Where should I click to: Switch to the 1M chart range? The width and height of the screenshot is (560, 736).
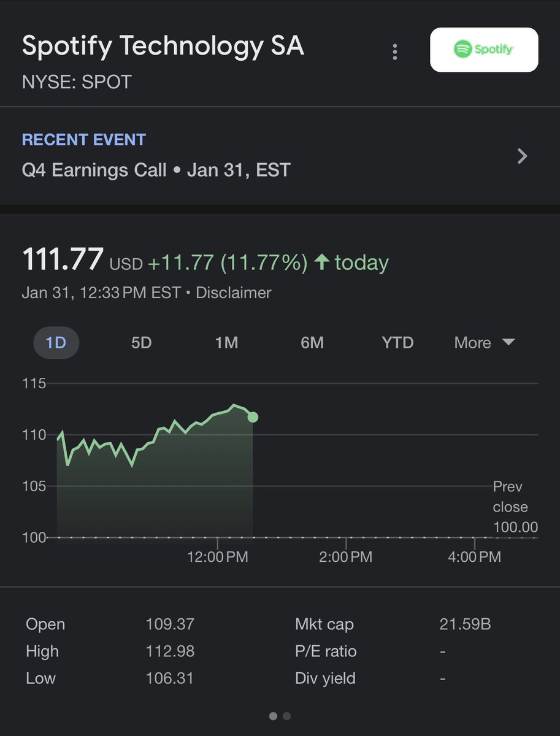226,342
